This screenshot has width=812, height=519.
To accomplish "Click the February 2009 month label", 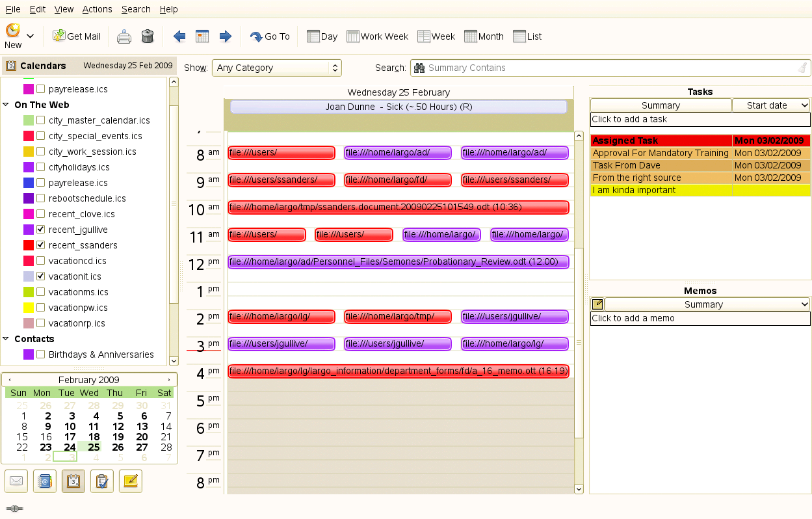I will [x=88, y=380].
